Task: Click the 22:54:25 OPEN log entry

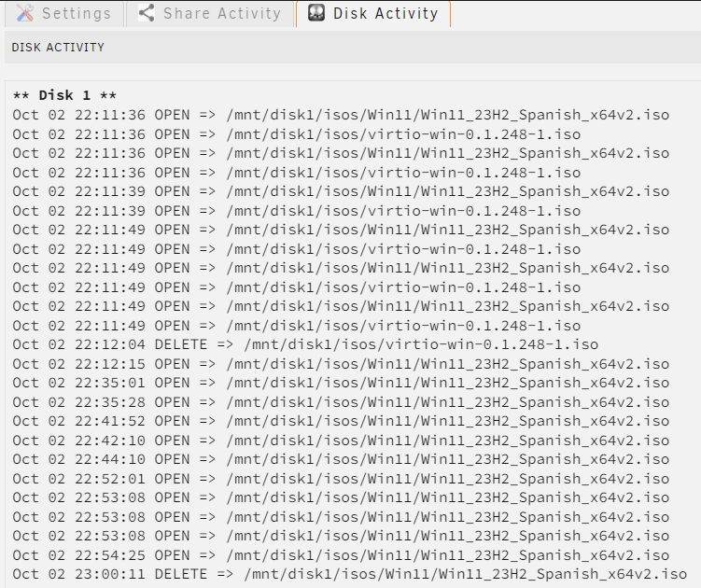Action: tap(341, 555)
